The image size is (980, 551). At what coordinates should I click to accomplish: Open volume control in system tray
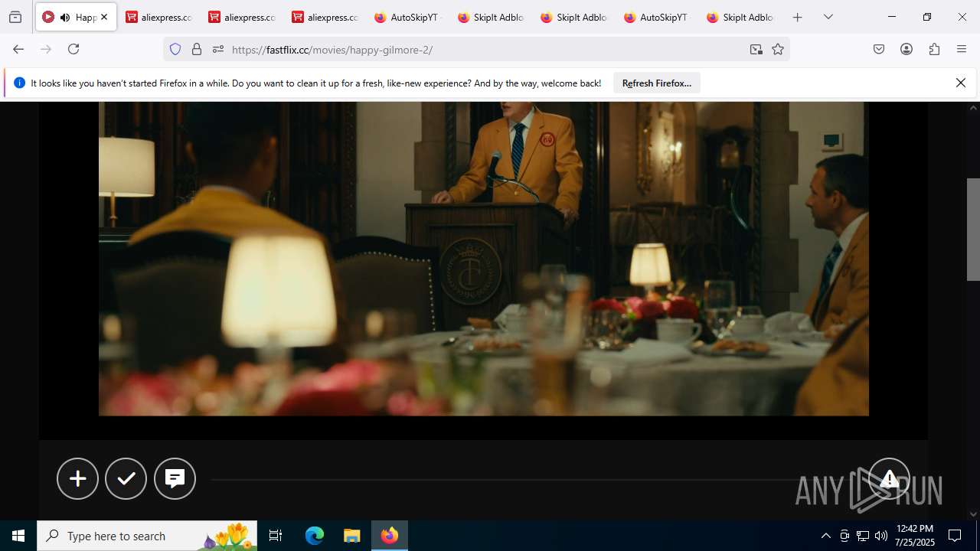coord(881,536)
